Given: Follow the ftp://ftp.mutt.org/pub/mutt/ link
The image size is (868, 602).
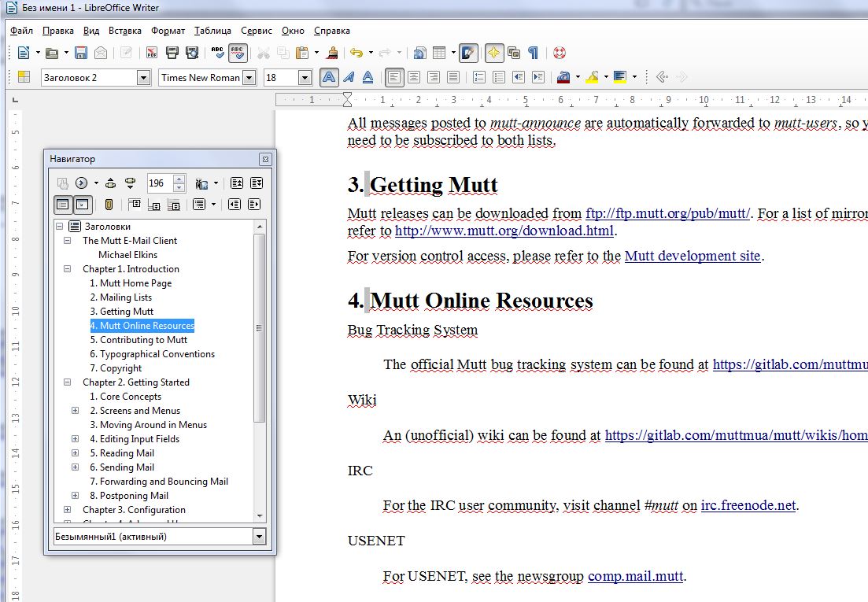Looking at the screenshot, I should pyautogui.click(x=667, y=213).
